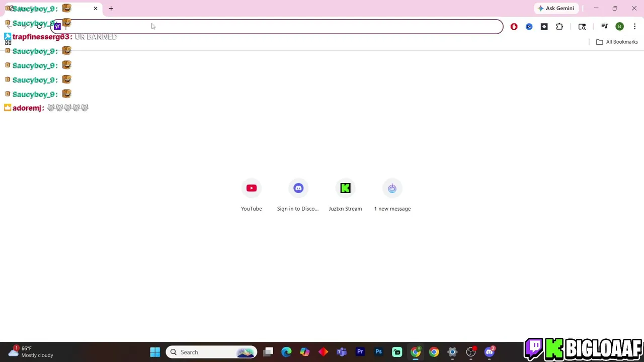Viewport: 644px width, 362px height.
Task: Open the weather widget showing 66°F
Action: tap(31, 351)
